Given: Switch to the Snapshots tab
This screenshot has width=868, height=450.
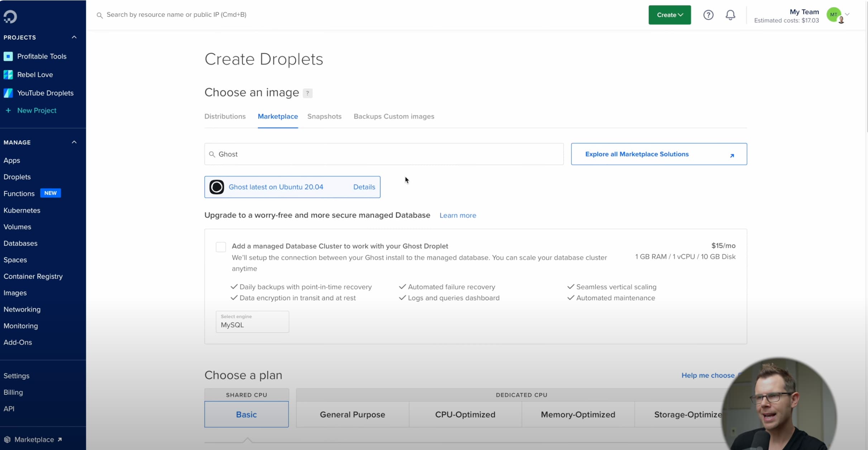Looking at the screenshot, I should (x=324, y=116).
